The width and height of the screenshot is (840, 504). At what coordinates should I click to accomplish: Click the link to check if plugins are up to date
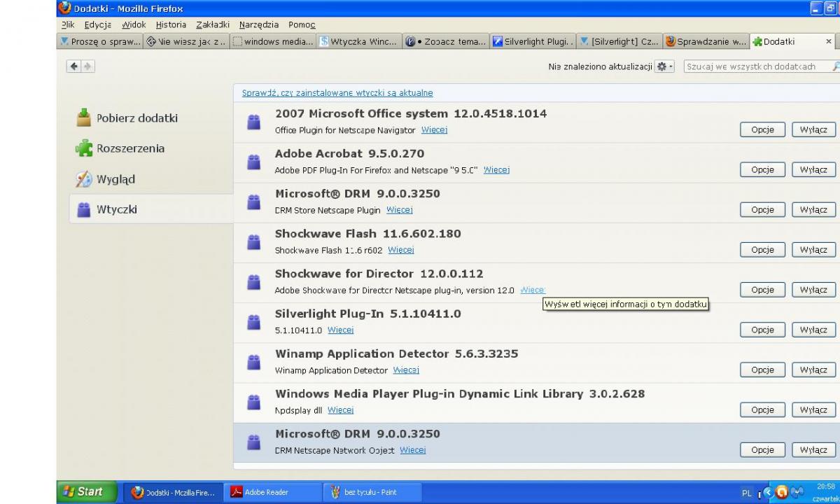[x=337, y=92]
